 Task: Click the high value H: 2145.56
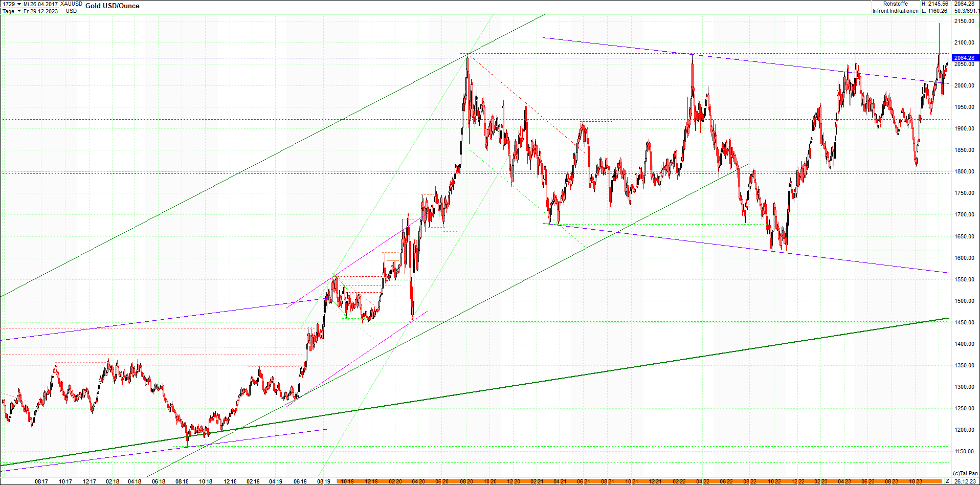pyautogui.click(x=935, y=4)
